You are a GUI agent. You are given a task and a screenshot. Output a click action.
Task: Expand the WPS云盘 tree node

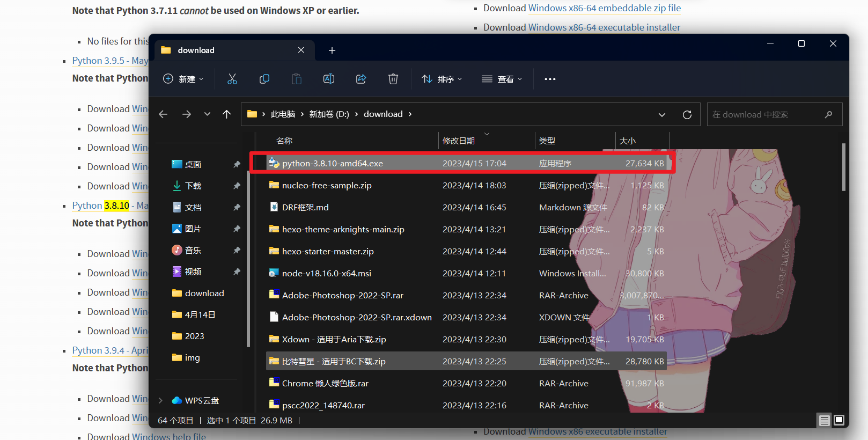pyautogui.click(x=160, y=400)
